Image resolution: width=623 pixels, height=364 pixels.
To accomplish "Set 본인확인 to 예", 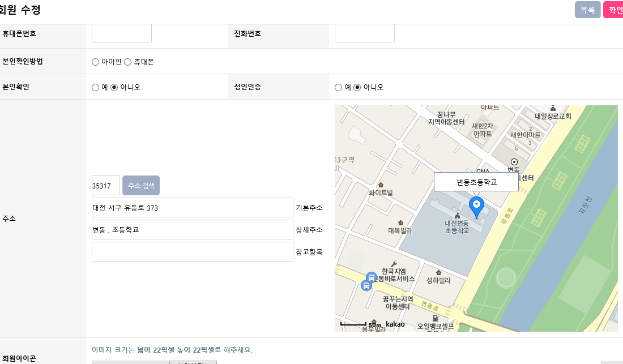I will pos(95,87).
